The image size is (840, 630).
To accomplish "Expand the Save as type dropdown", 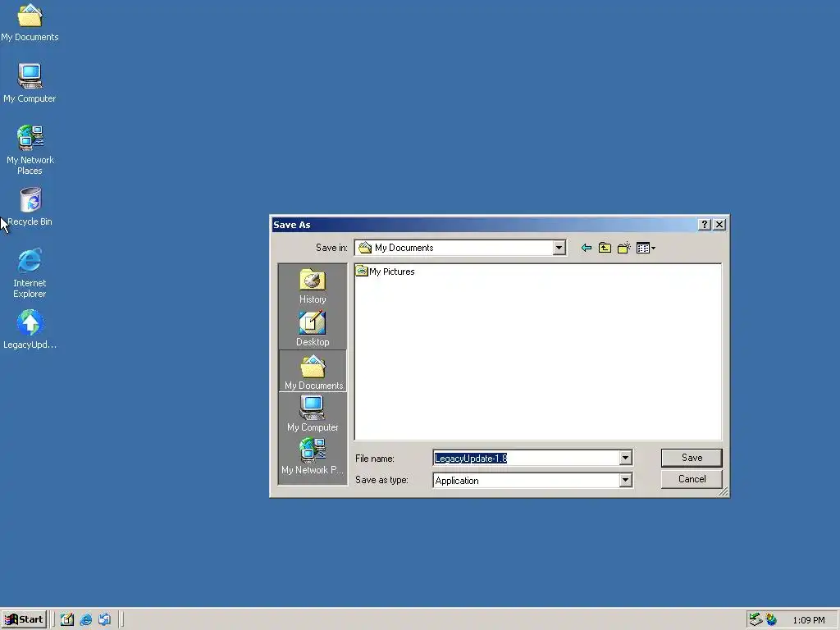I will coord(625,480).
